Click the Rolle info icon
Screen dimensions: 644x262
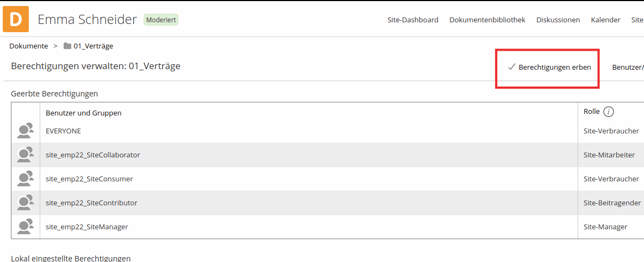[609, 112]
